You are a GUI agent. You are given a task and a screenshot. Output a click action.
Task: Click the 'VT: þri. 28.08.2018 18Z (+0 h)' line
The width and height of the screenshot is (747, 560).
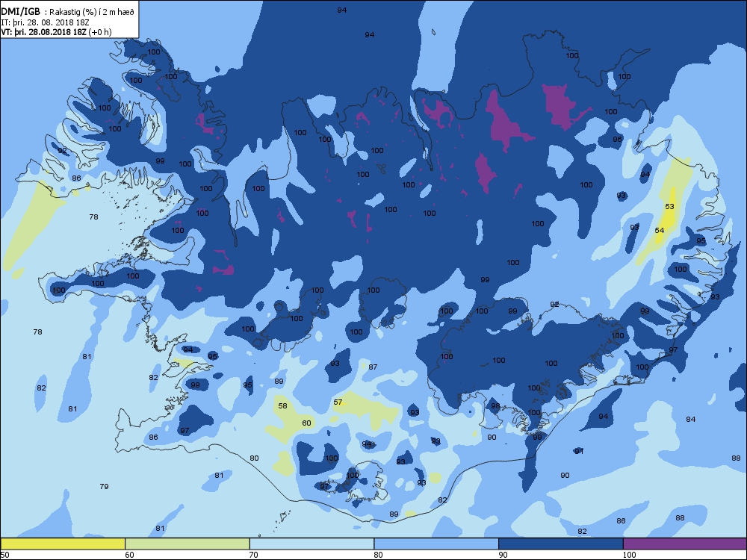pyautogui.click(x=56, y=32)
